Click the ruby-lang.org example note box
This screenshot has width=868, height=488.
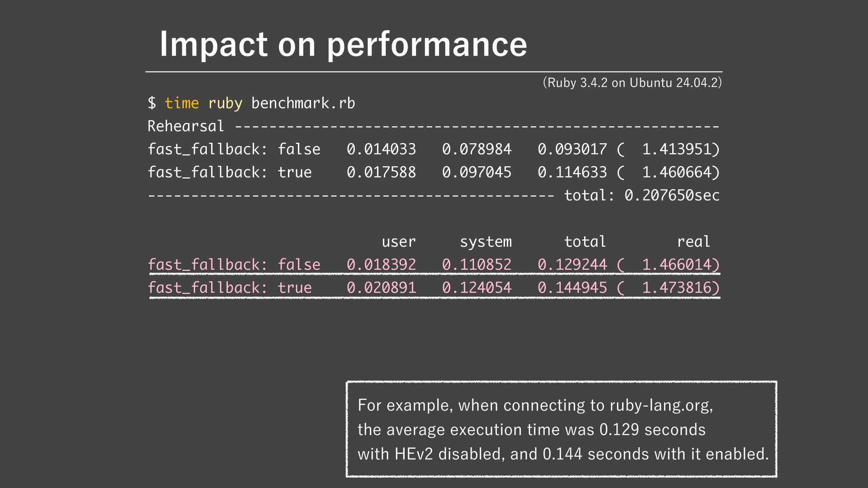point(561,429)
